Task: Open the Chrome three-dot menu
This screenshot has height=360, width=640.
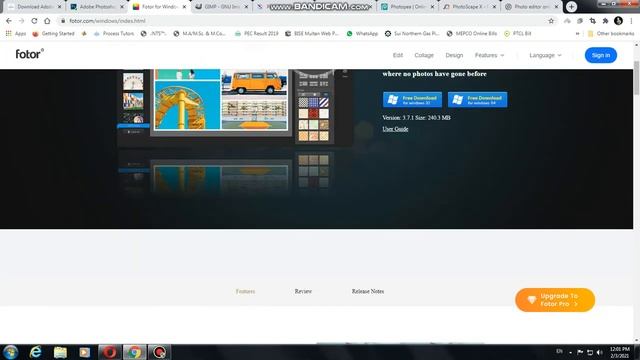Action: tap(631, 21)
